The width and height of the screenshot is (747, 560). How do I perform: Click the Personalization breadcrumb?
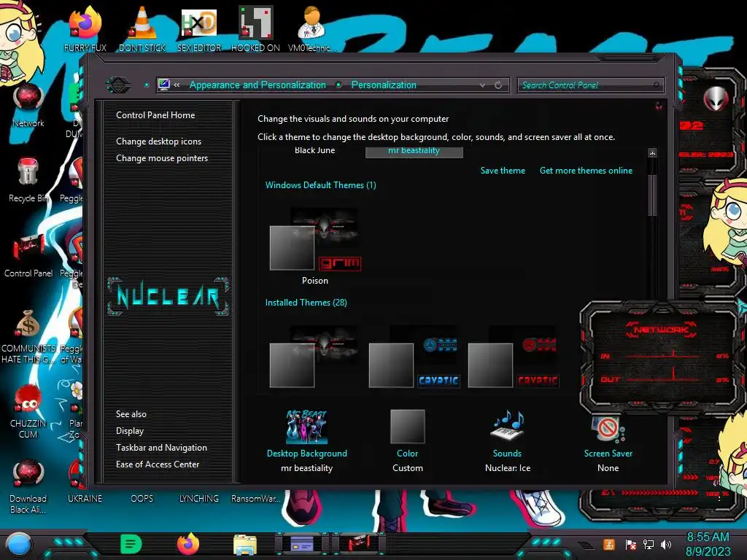384,85
